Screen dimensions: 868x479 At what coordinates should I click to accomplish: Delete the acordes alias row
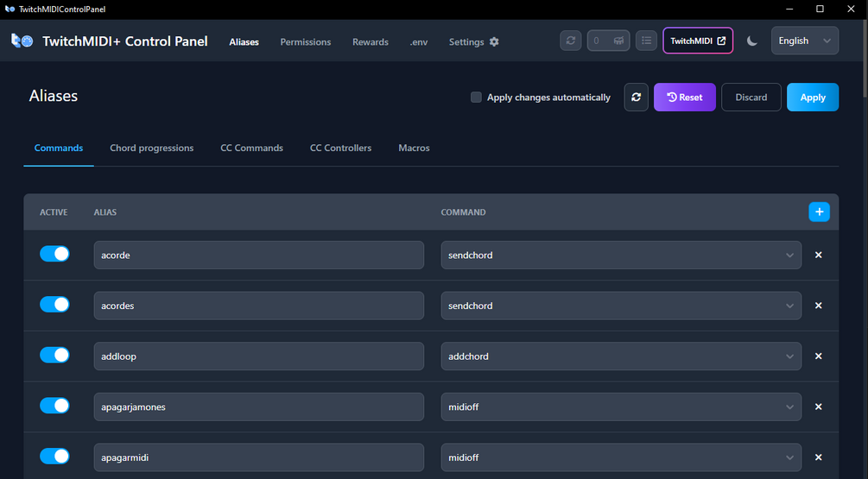click(818, 306)
